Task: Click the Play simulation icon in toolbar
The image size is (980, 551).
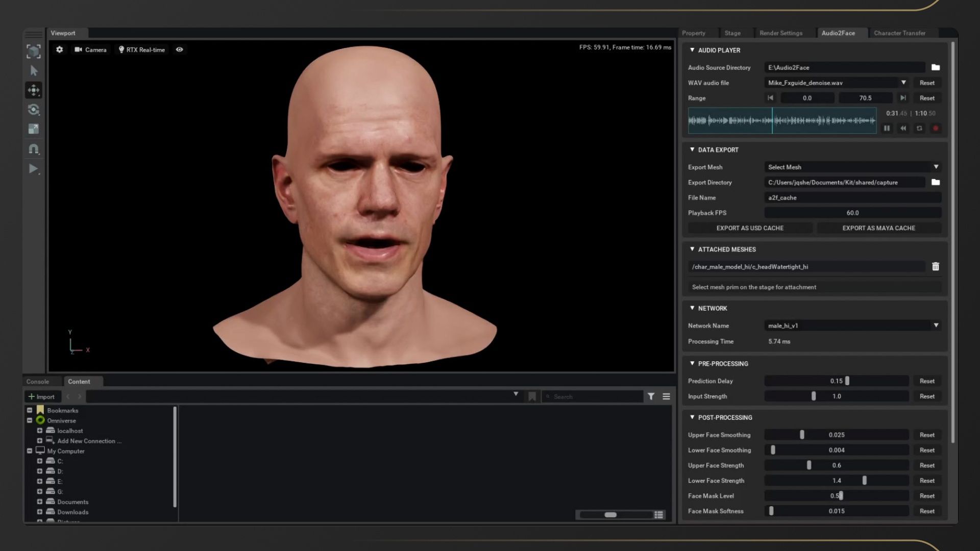Action: tap(34, 169)
